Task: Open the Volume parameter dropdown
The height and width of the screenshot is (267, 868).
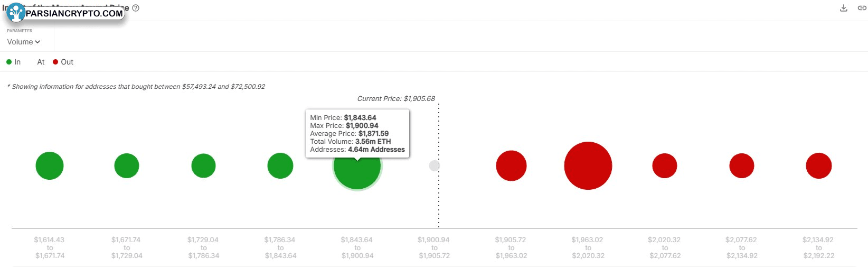Action: (24, 42)
